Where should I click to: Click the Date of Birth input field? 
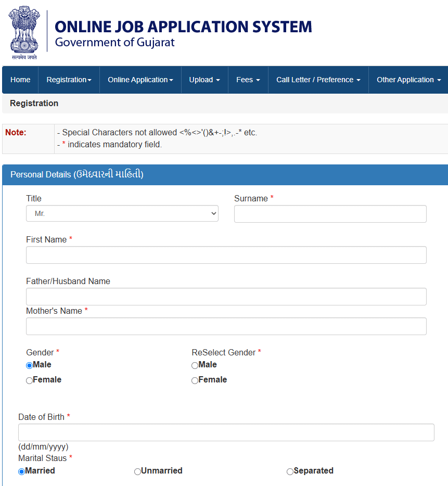coord(226,432)
